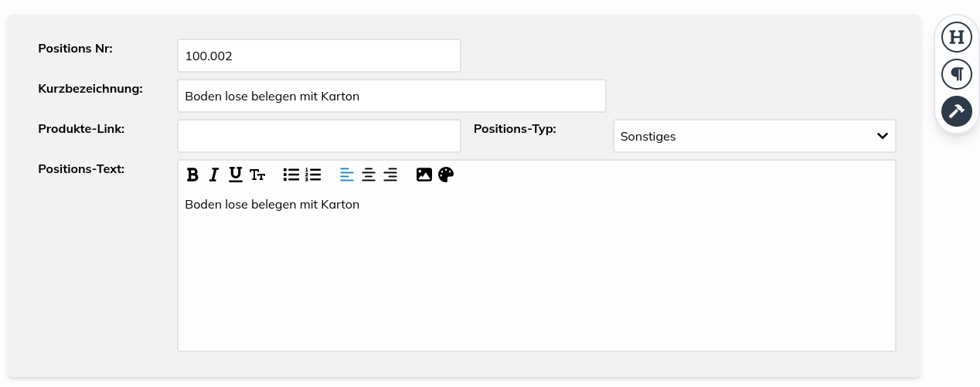Align text left

[347, 175]
